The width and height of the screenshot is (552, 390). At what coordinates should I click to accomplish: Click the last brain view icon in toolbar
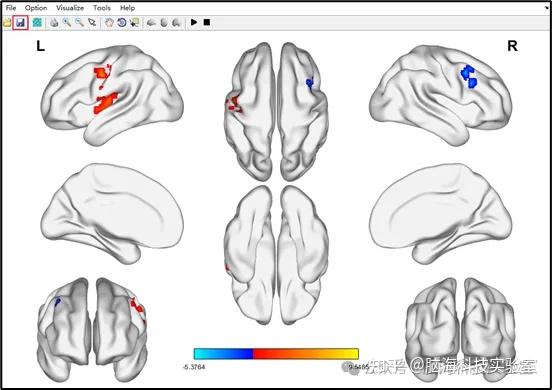pyautogui.click(x=176, y=23)
